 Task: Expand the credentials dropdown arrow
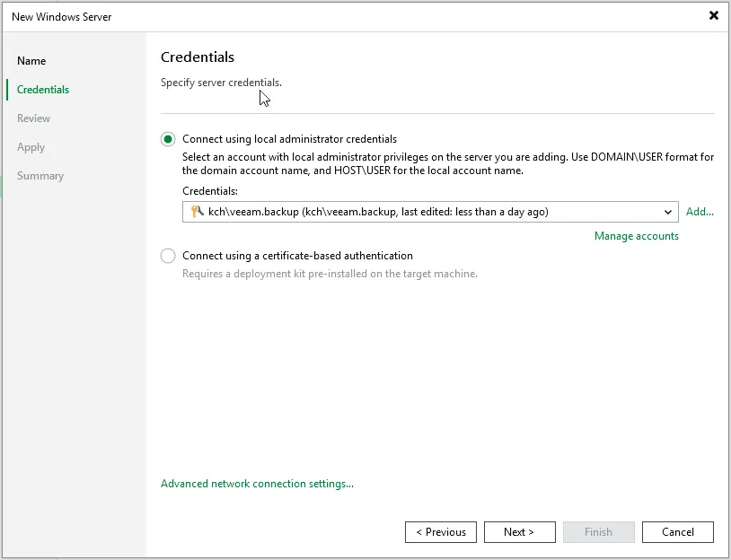668,212
